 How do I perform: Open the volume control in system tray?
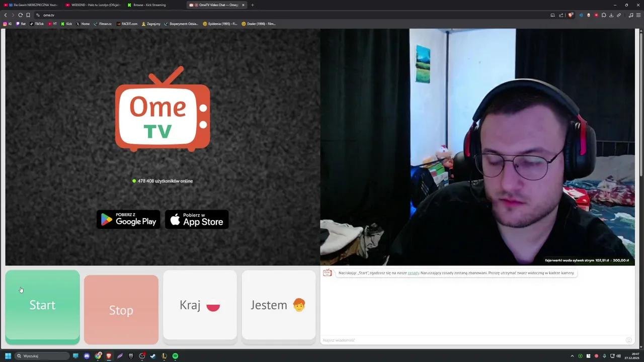click(x=618, y=356)
